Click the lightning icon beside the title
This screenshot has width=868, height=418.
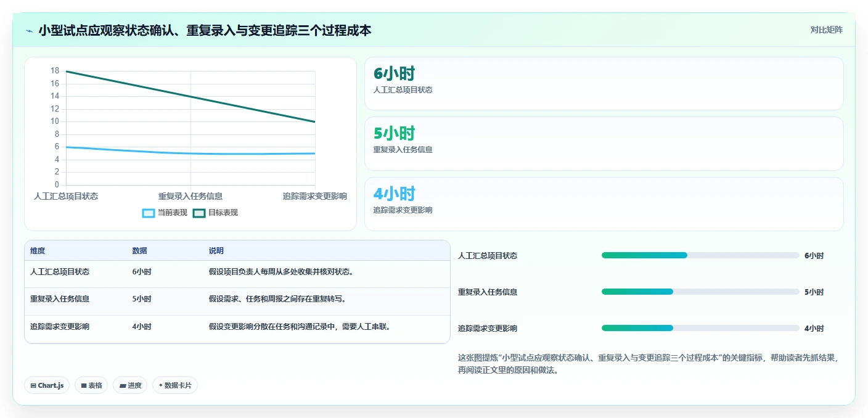[29, 31]
